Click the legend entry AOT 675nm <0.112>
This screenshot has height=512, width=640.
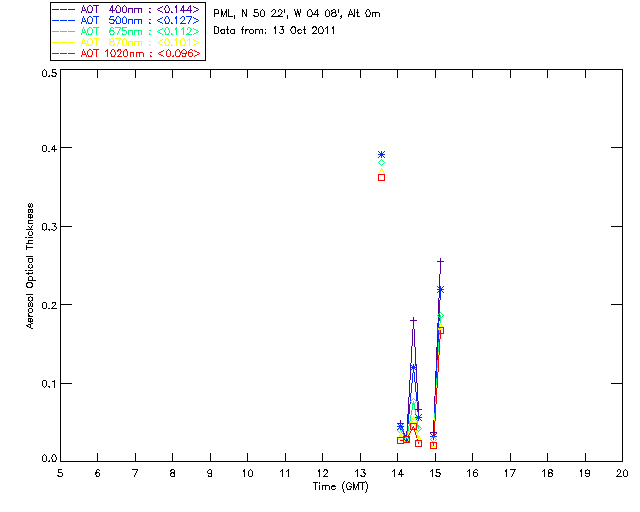(127, 31)
